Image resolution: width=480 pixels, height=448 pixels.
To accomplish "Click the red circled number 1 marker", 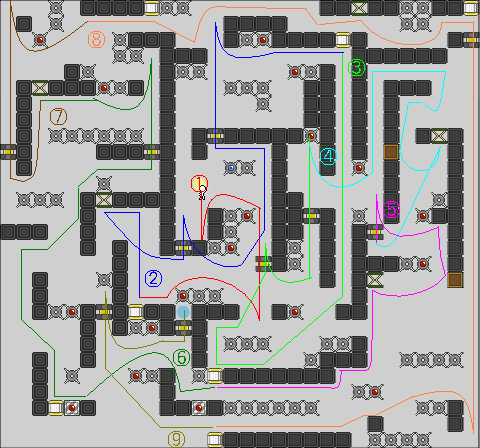I will coord(199,183).
